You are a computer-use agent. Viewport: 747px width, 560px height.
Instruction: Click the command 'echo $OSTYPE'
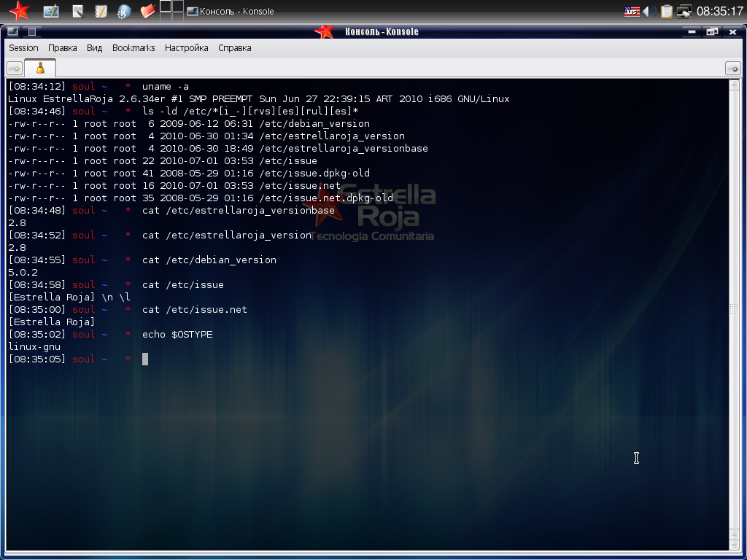pos(177,334)
